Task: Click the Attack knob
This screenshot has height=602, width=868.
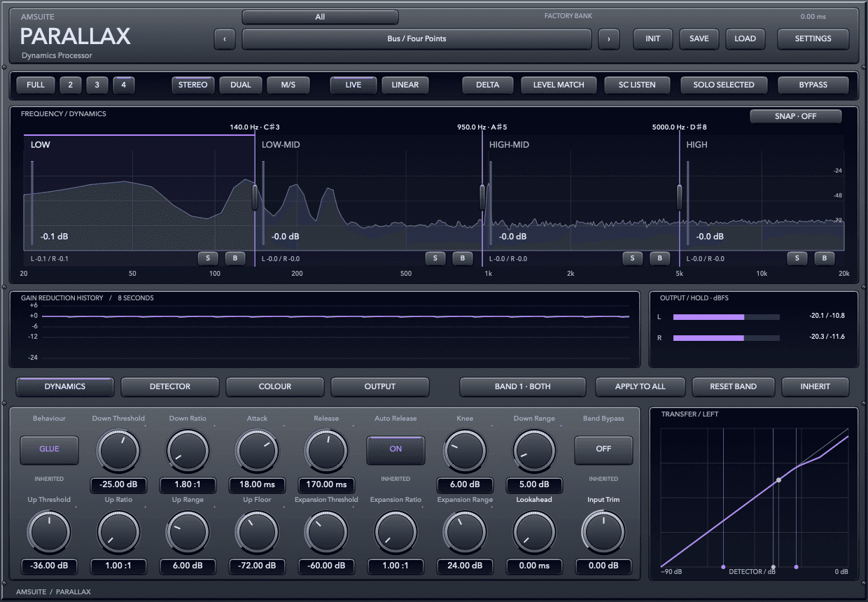Action: pyautogui.click(x=257, y=450)
